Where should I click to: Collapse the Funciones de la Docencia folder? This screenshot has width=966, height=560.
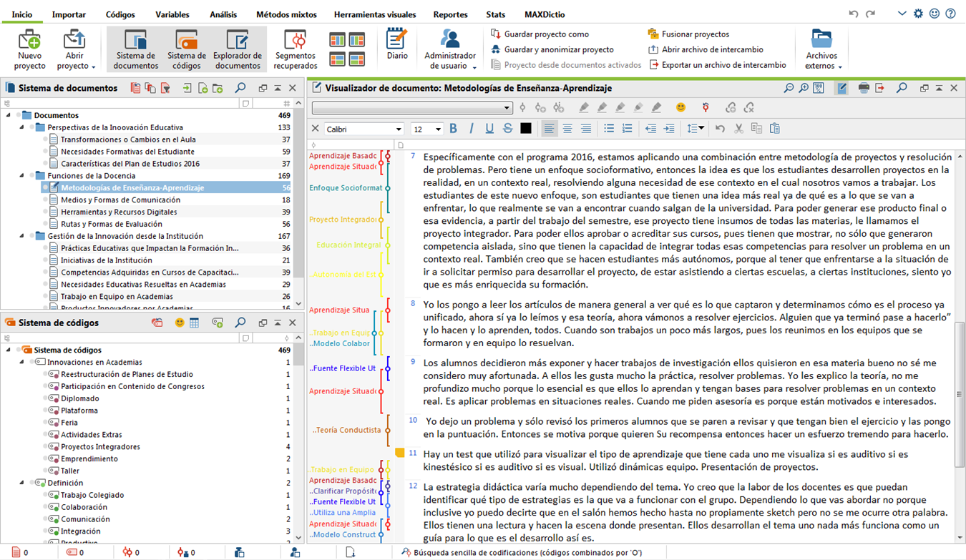[x=21, y=176]
